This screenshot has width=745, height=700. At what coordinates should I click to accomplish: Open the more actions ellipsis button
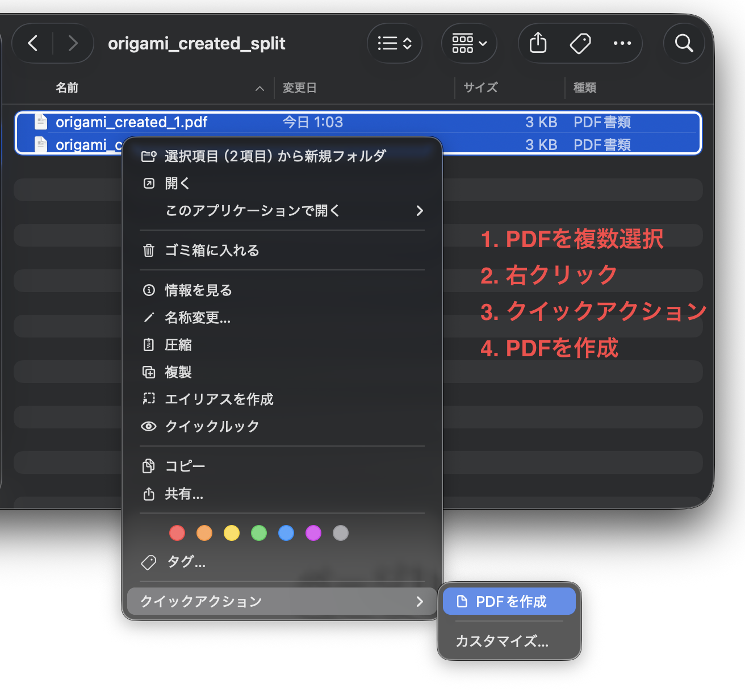click(x=622, y=43)
